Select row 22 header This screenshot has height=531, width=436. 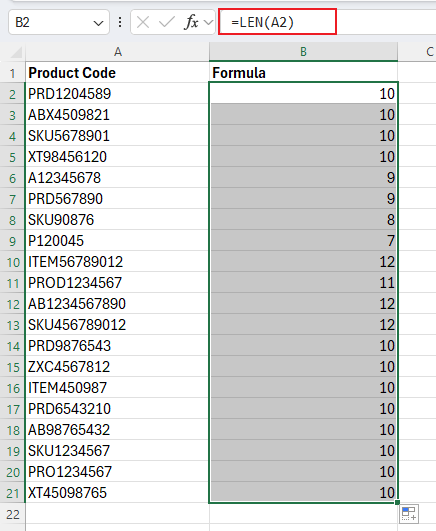point(13,514)
